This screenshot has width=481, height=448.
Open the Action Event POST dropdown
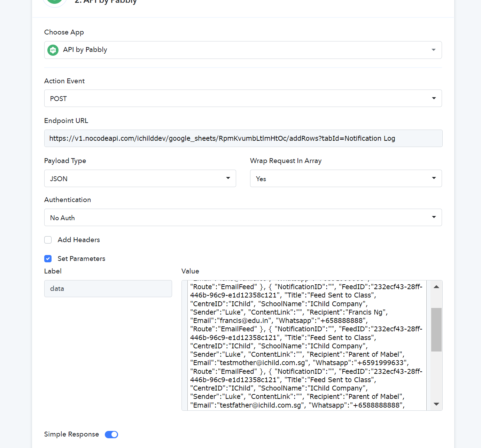click(x=243, y=98)
